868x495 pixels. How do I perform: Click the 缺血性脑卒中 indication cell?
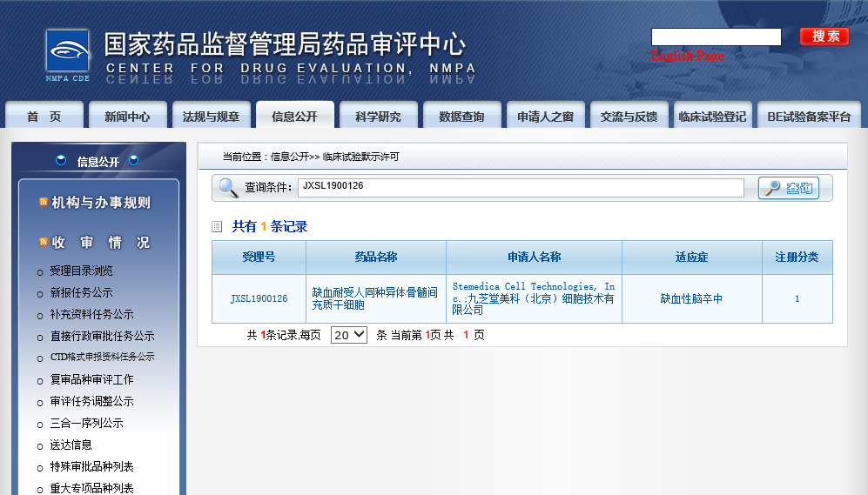click(x=691, y=298)
